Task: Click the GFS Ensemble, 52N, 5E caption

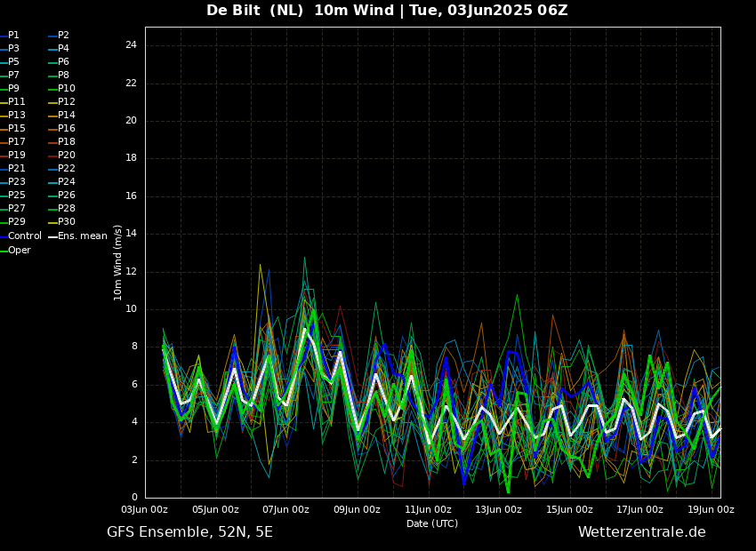Action: tap(189, 532)
